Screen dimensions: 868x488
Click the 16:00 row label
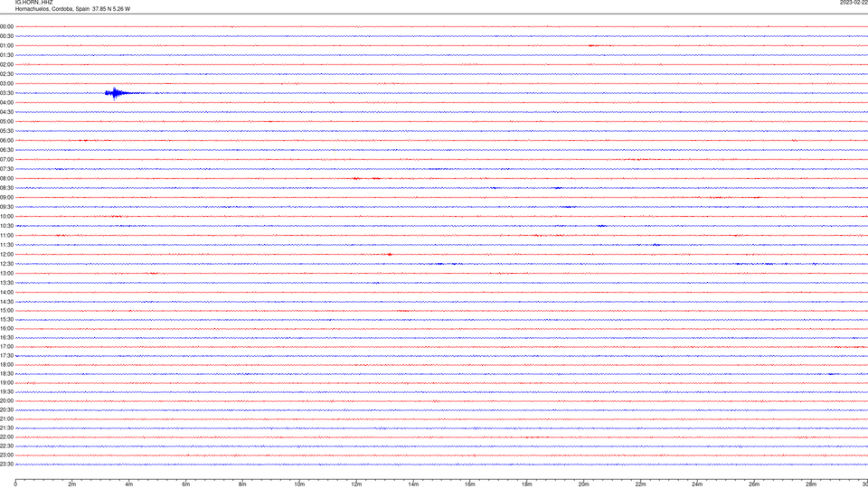tap(6, 329)
